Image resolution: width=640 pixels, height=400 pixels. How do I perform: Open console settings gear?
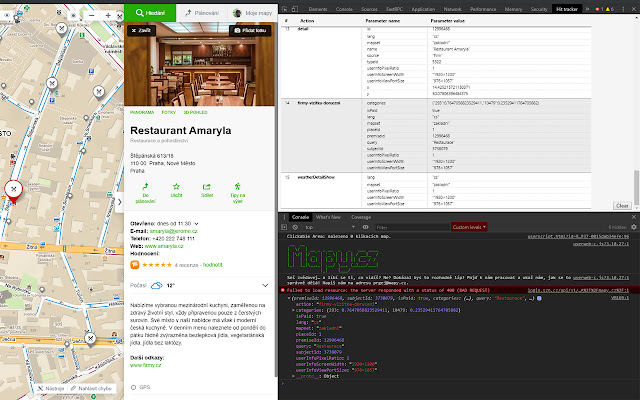[x=634, y=227]
